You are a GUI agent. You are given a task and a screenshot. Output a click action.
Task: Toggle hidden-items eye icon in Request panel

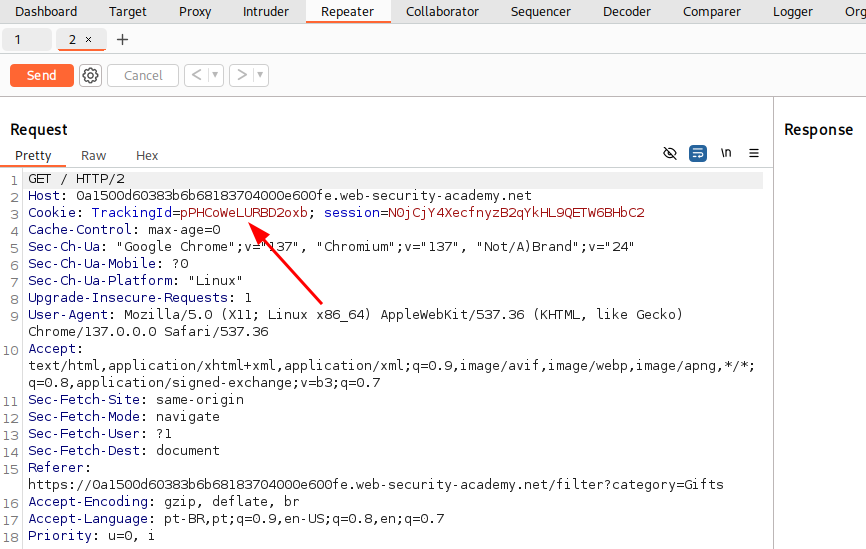[670, 153]
